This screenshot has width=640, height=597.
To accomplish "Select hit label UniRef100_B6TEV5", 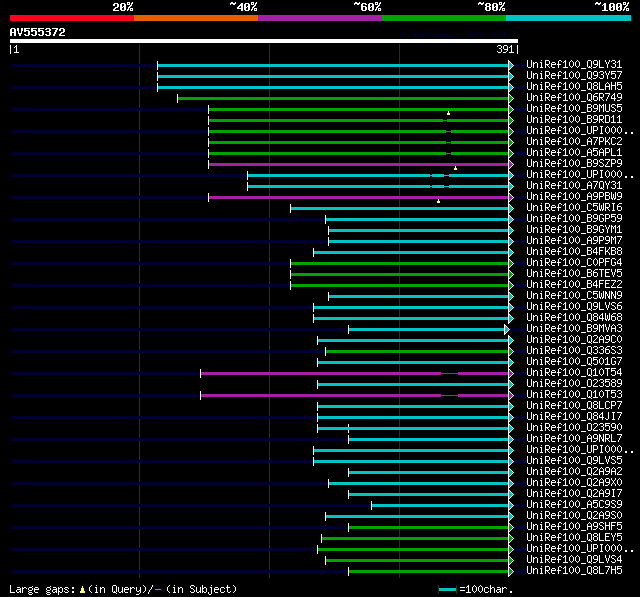I will (x=574, y=274).
